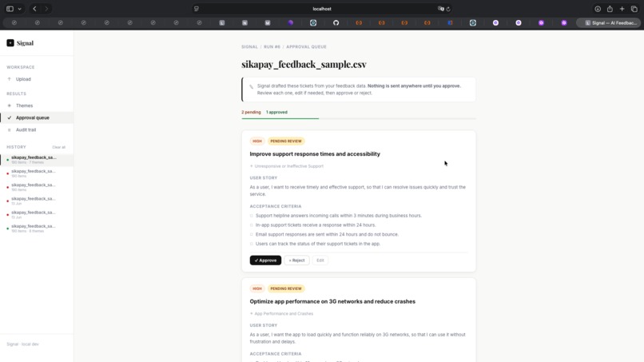This screenshot has width=644, height=362.
Task: Check Email support responses do not bounce criterion
Action: coord(252,235)
